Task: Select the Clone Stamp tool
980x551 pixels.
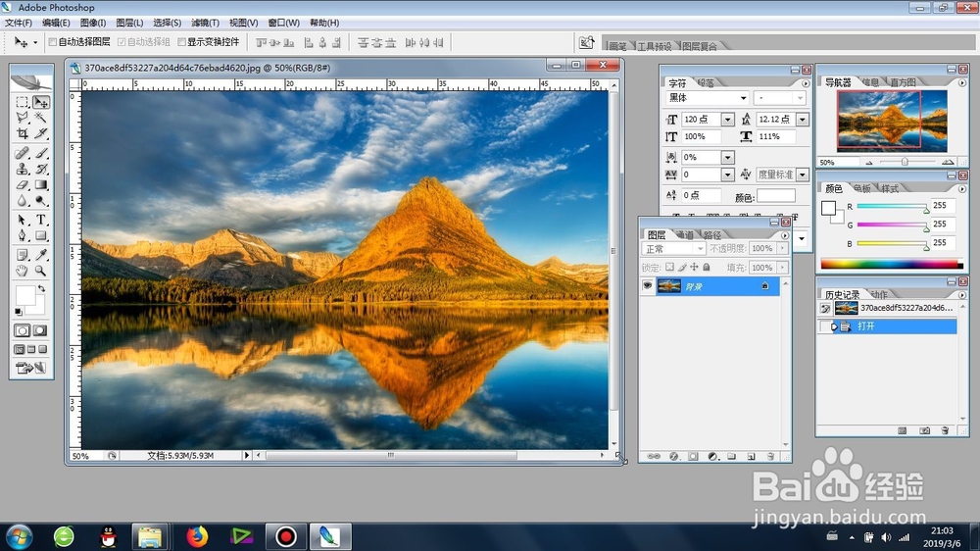Action: (22, 169)
